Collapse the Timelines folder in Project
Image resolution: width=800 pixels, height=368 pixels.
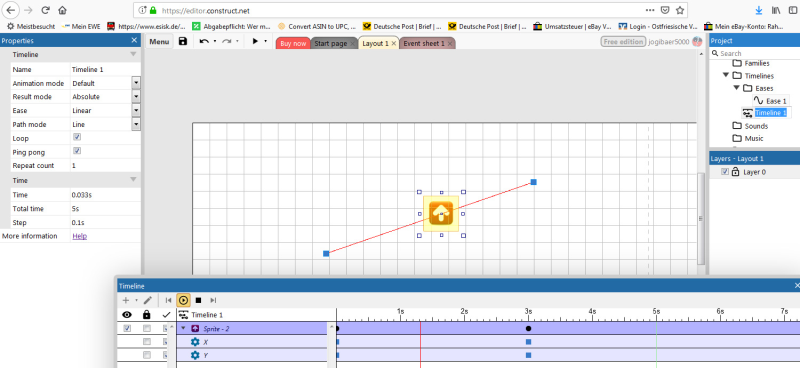pos(726,75)
